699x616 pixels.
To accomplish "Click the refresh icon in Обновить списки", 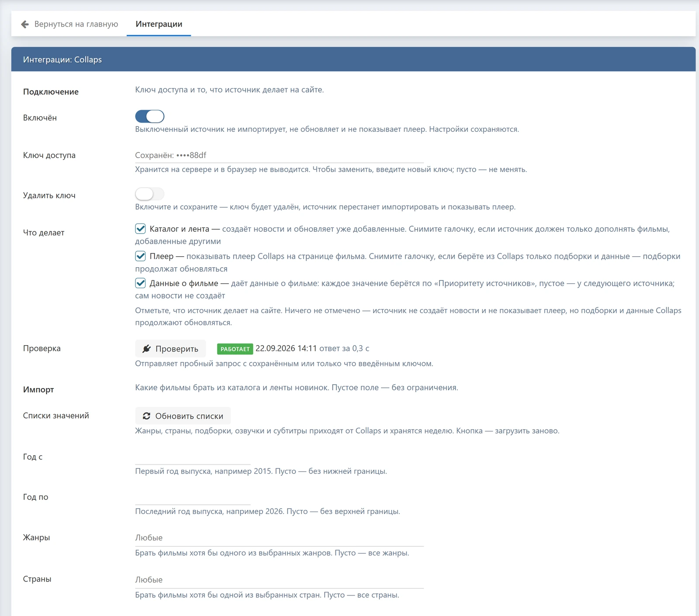I will [x=146, y=416].
